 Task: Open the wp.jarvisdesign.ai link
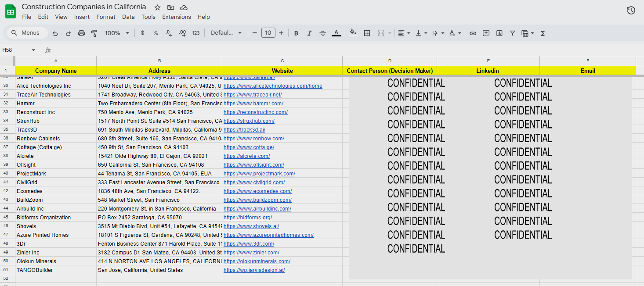254,270
